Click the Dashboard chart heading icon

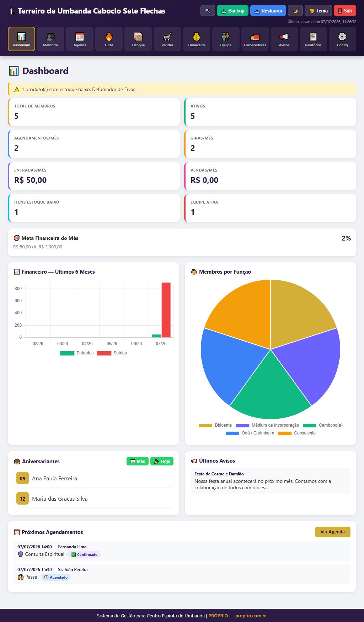(x=14, y=71)
